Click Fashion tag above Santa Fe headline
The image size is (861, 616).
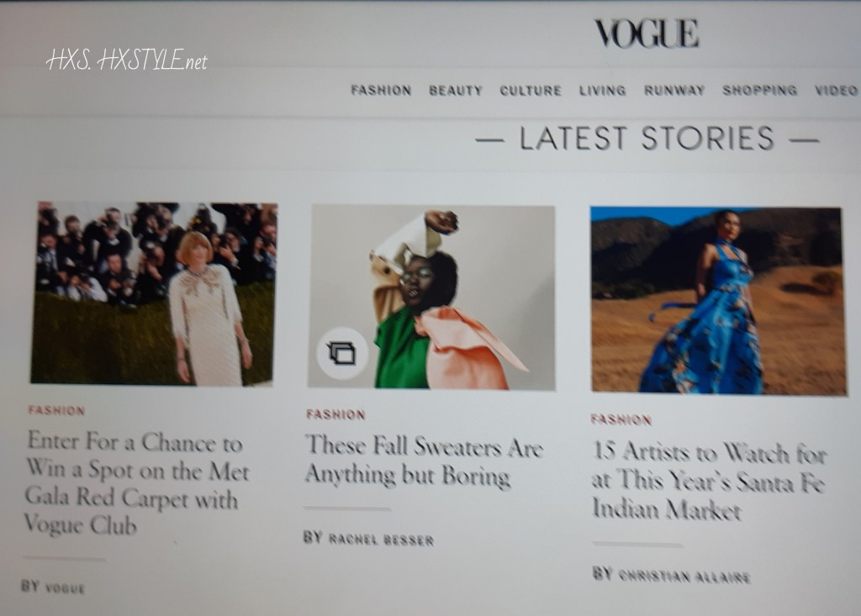pyautogui.click(x=621, y=420)
